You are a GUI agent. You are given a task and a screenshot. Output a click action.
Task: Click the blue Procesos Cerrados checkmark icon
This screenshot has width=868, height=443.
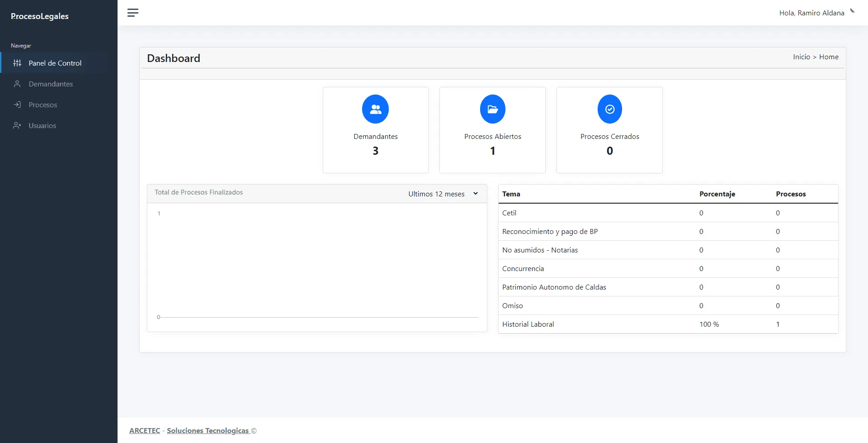(609, 109)
